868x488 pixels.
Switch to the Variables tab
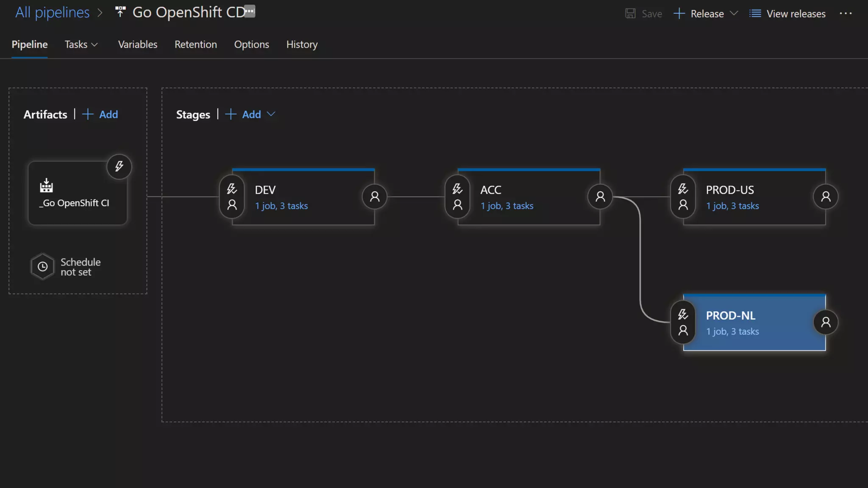click(x=137, y=44)
